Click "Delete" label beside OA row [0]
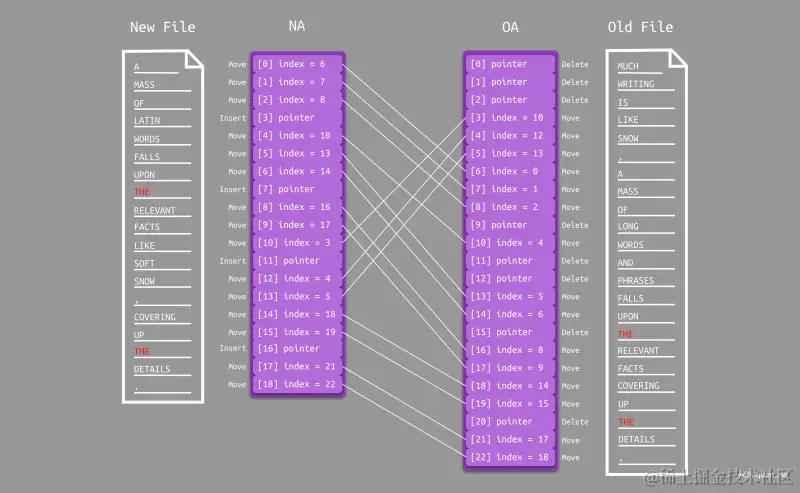This screenshot has height=493, width=800. [575, 64]
